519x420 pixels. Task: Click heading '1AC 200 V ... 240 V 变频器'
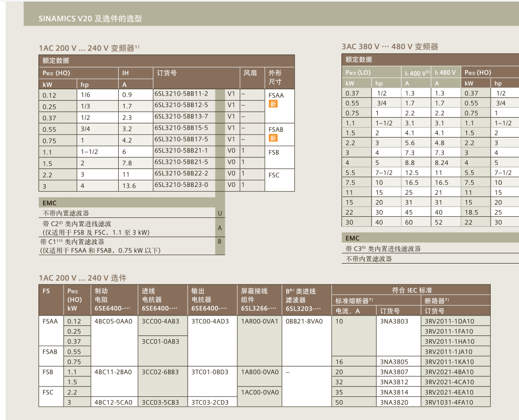(x=89, y=48)
